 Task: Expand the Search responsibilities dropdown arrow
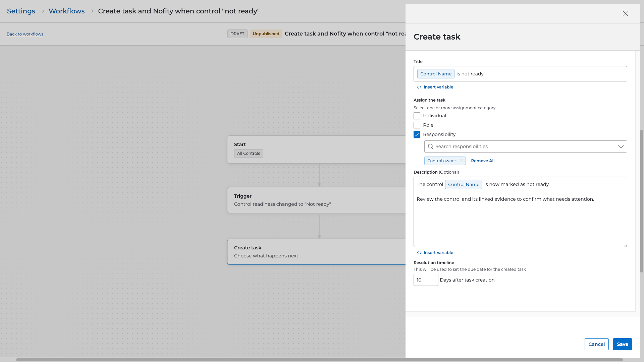coord(621,146)
